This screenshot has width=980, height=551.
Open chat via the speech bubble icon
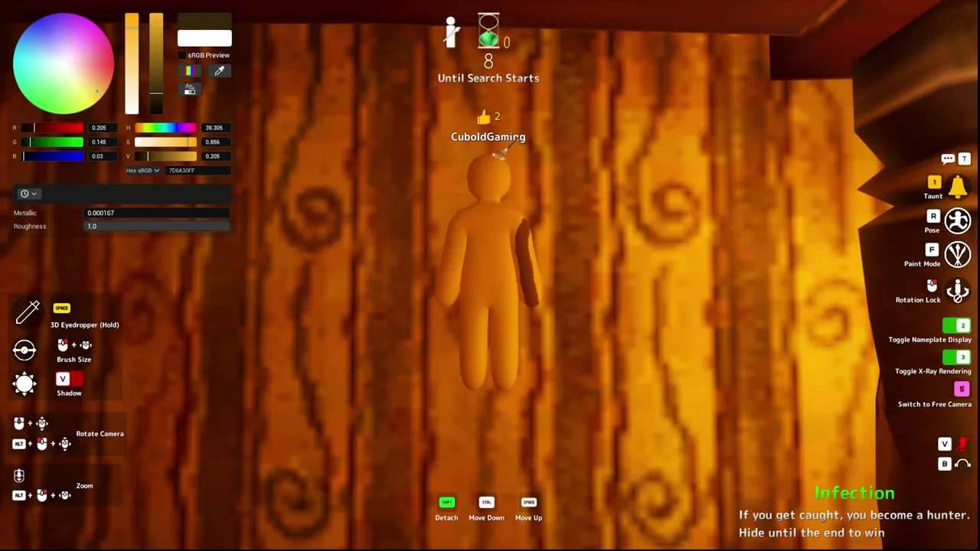[x=948, y=158]
